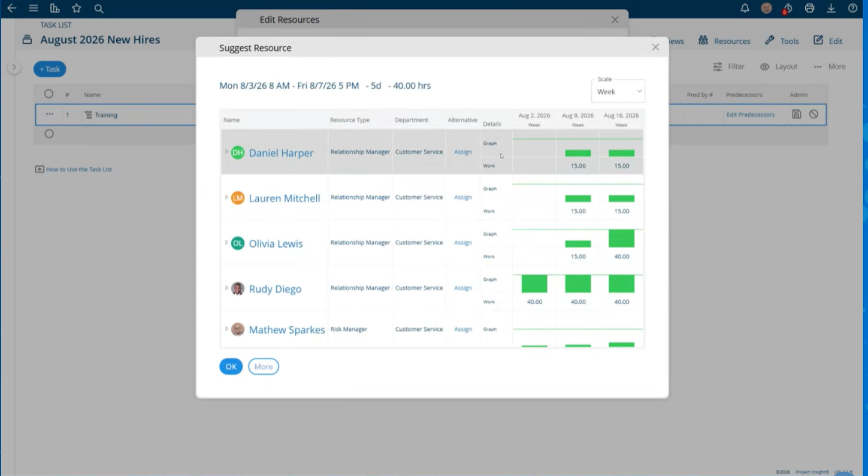The image size is (868, 476).
Task: Click the task list icon beside August 2026 New Hires
Action: (x=27, y=40)
